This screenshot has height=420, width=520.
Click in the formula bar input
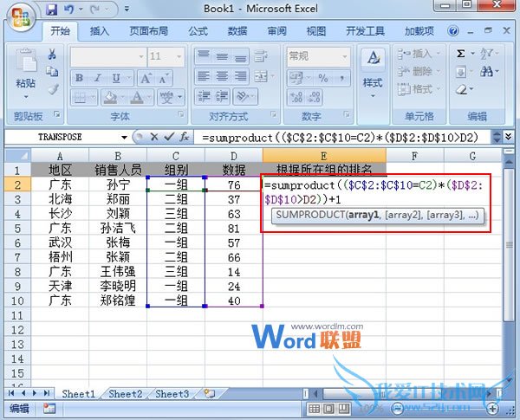pyautogui.click(x=344, y=137)
